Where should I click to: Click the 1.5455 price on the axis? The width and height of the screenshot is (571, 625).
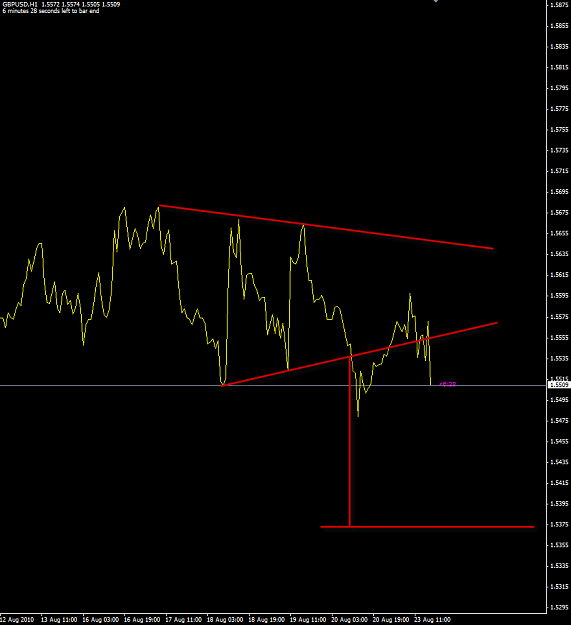559,442
